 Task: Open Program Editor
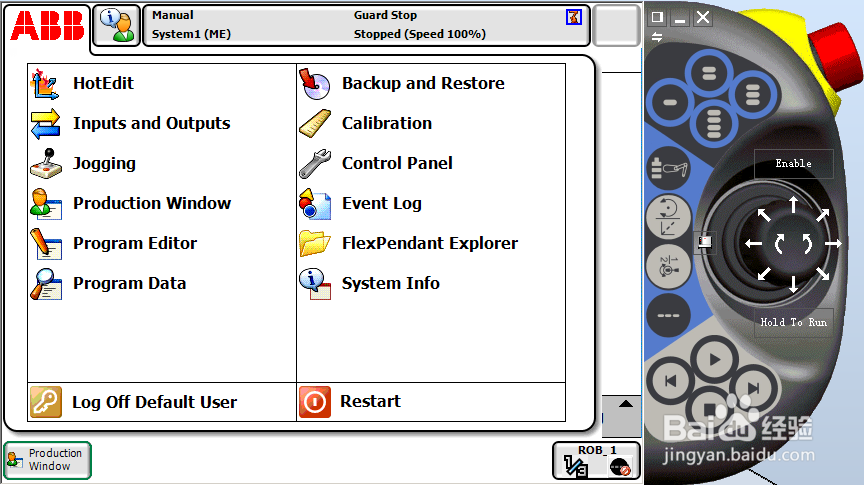coord(135,244)
